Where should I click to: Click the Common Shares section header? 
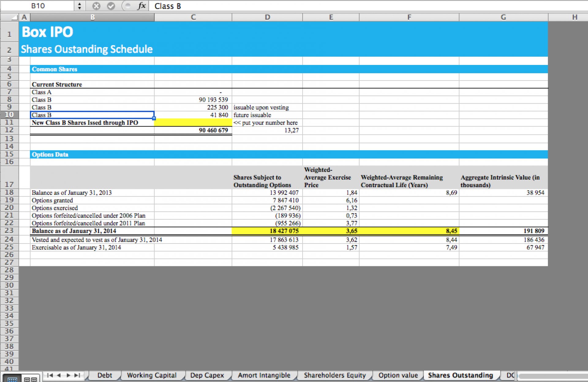(55, 69)
